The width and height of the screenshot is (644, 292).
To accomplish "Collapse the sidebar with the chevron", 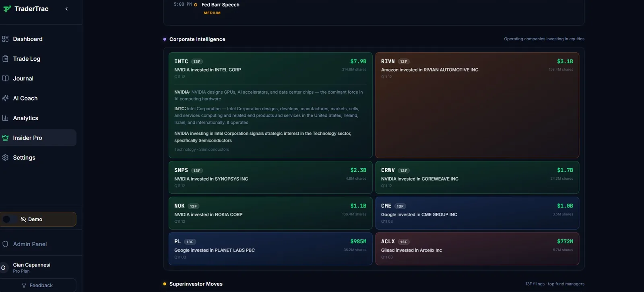I will point(66,9).
